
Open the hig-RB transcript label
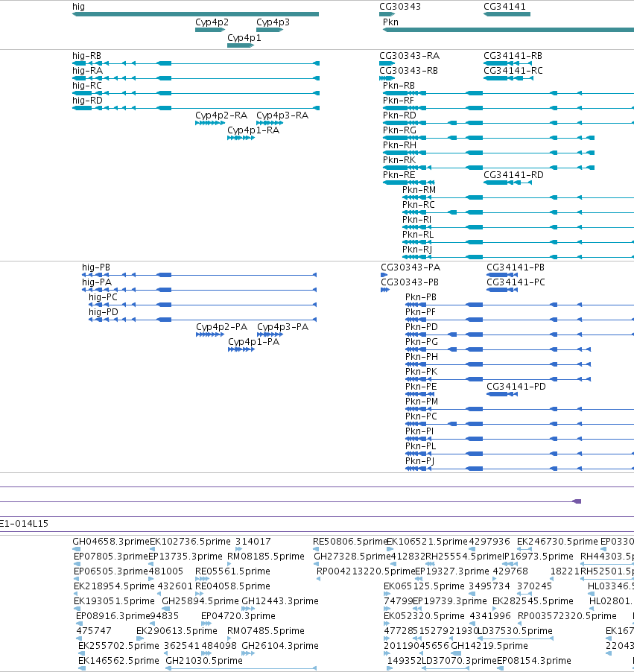tap(86, 56)
